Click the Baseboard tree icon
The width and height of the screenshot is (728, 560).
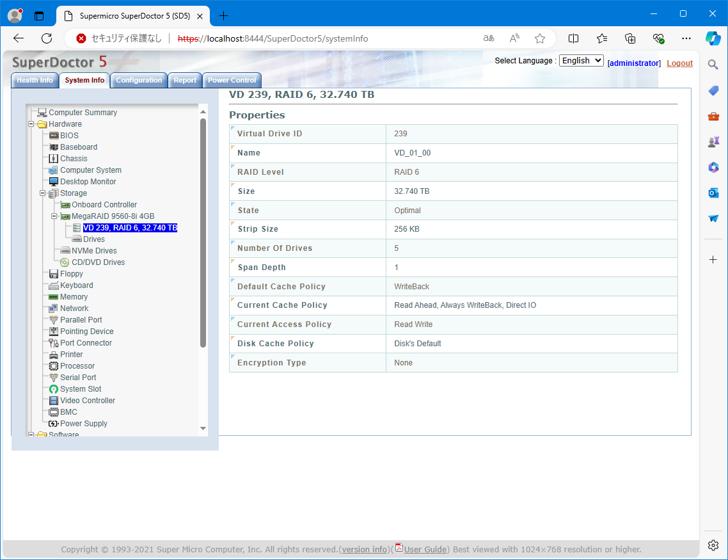pyautogui.click(x=54, y=147)
